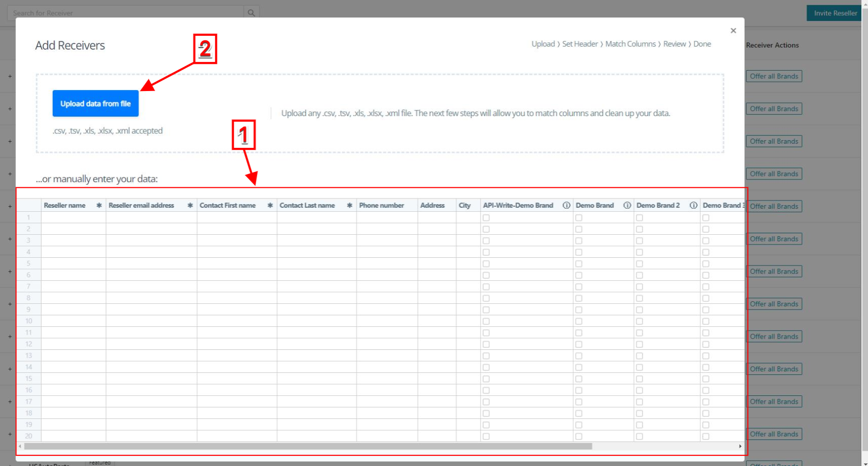868x466 pixels.
Task: Click Invite Reseller button
Action: [835, 13]
